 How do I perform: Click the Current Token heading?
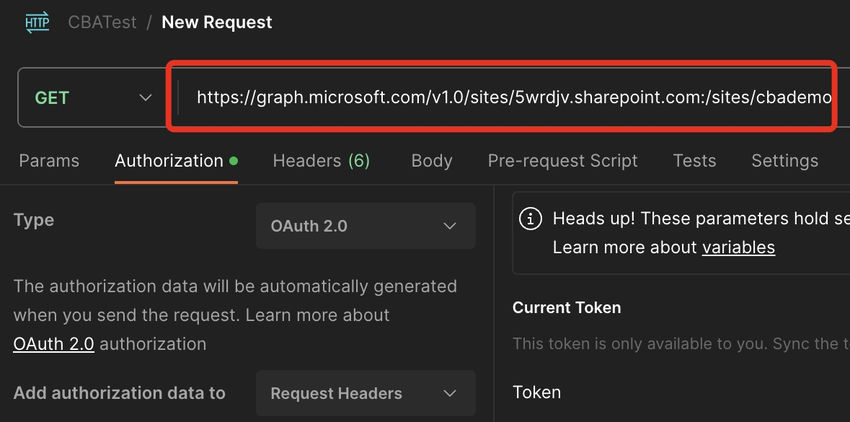566,308
